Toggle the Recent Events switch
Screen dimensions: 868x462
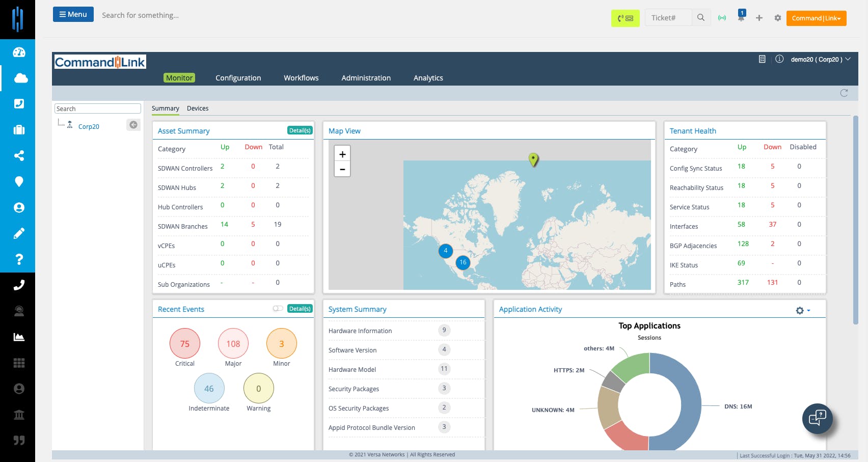[x=278, y=308]
